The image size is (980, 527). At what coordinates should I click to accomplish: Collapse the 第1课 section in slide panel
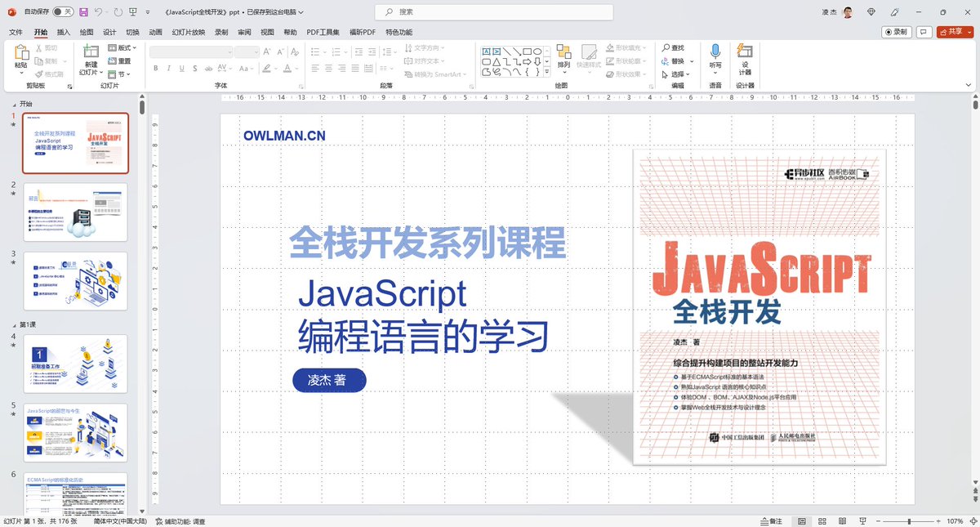point(16,324)
